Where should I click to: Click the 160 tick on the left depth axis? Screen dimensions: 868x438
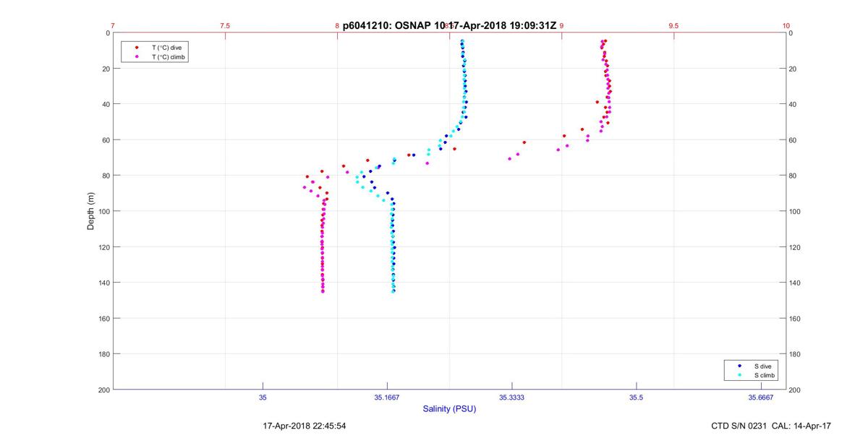point(103,318)
